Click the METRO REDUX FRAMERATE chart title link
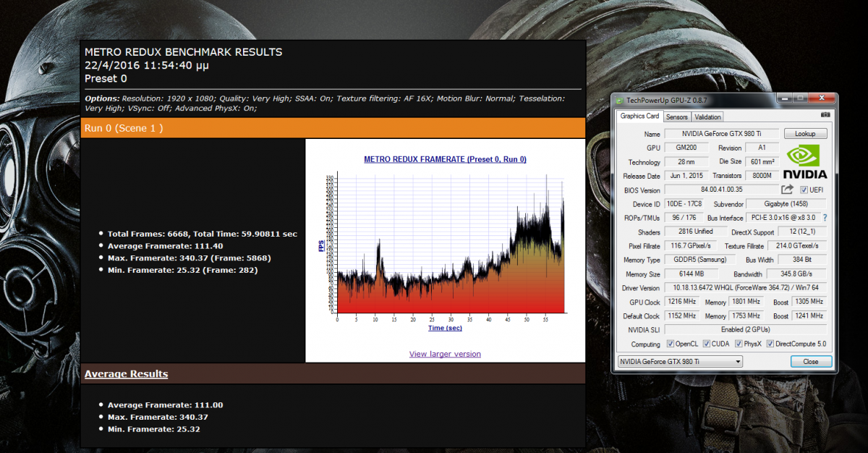The width and height of the screenshot is (868, 453). tap(445, 159)
